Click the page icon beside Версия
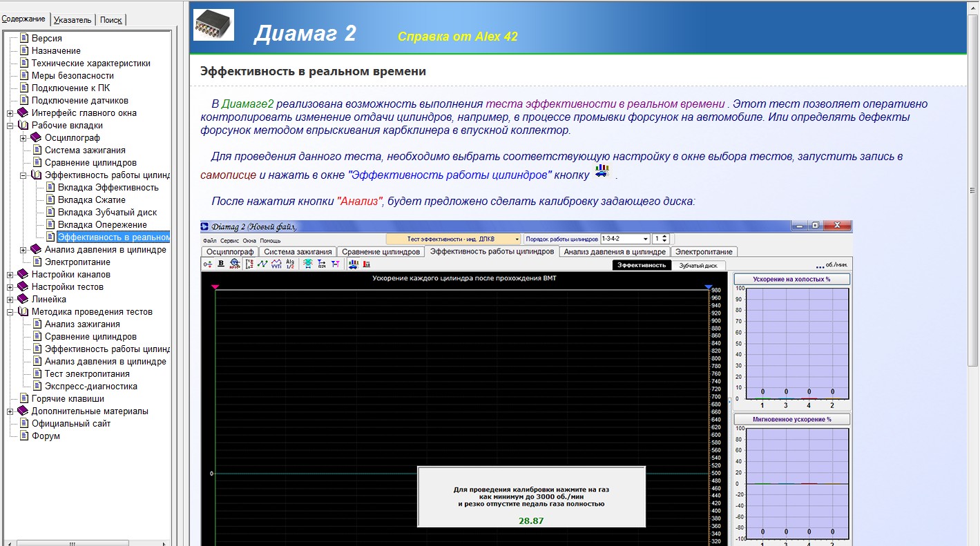Image resolution: width=980 pixels, height=546 pixels. [x=24, y=39]
